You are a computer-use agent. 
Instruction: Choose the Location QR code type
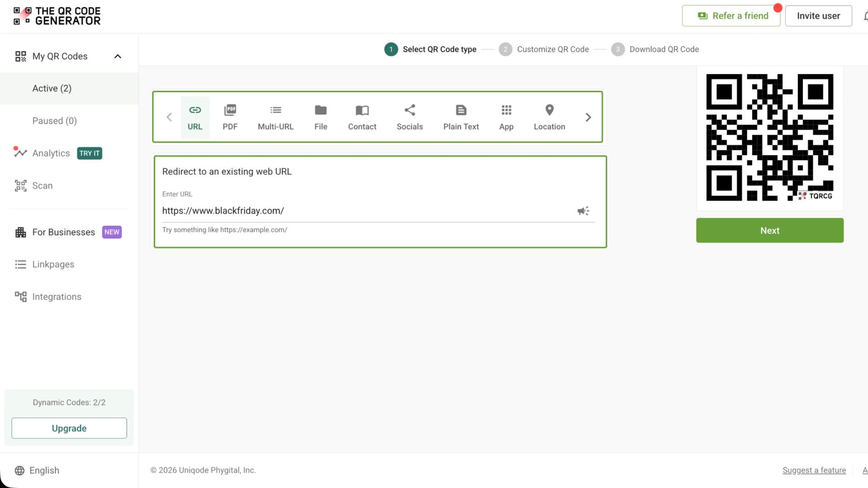(x=549, y=117)
